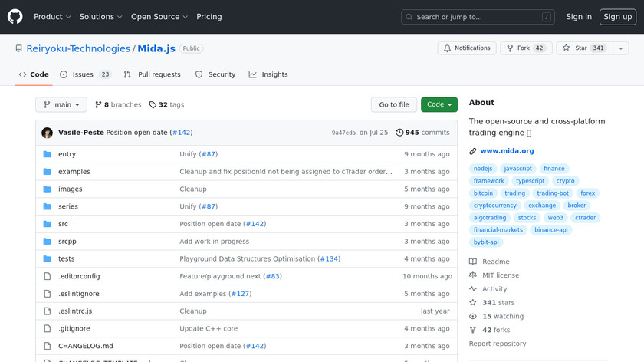
Task: Select the typescript topic tag
Action: (529, 181)
